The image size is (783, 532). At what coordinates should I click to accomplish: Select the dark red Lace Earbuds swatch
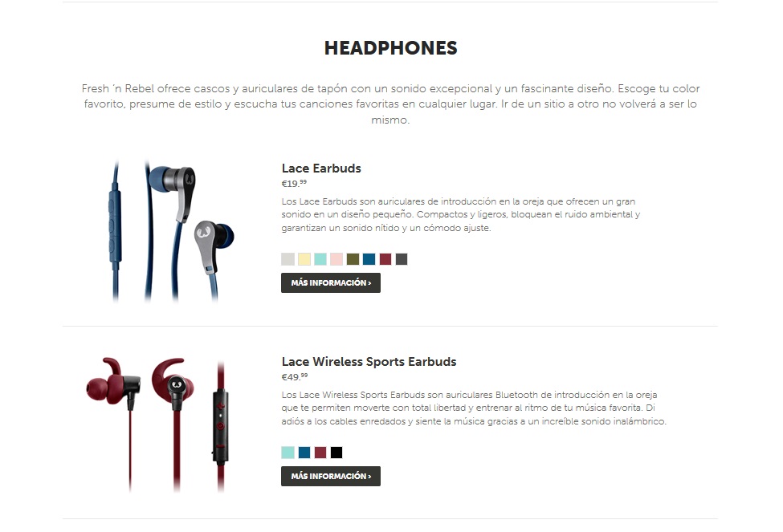pyautogui.click(x=385, y=259)
